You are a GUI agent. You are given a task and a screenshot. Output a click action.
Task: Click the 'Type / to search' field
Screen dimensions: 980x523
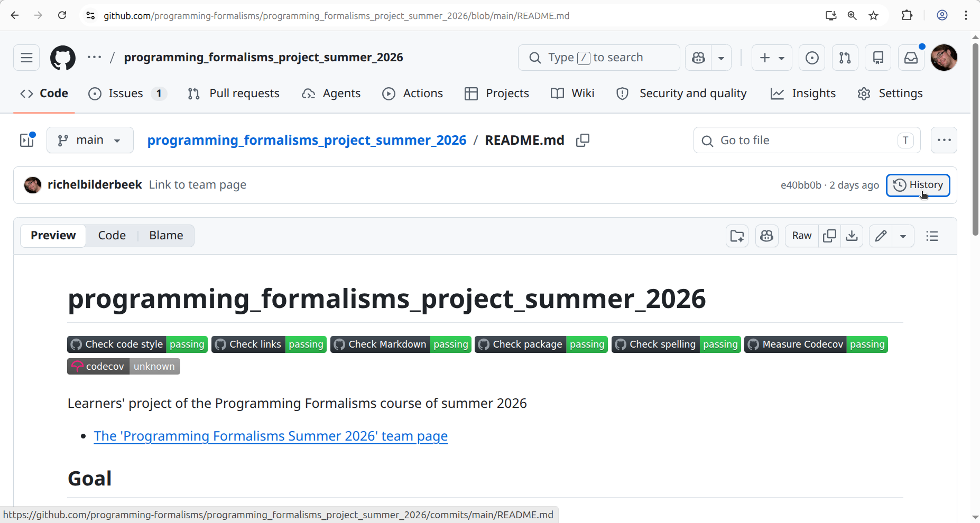pyautogui.click(x=599, y=58)
